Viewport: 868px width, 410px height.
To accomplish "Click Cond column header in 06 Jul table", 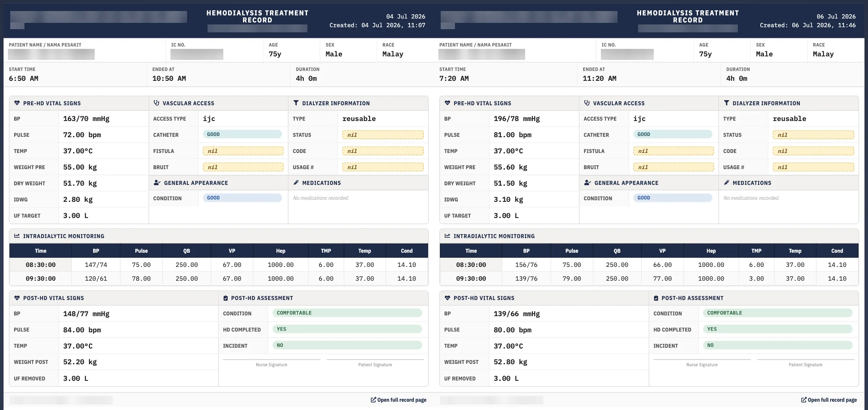I will (x=837, y=251).
